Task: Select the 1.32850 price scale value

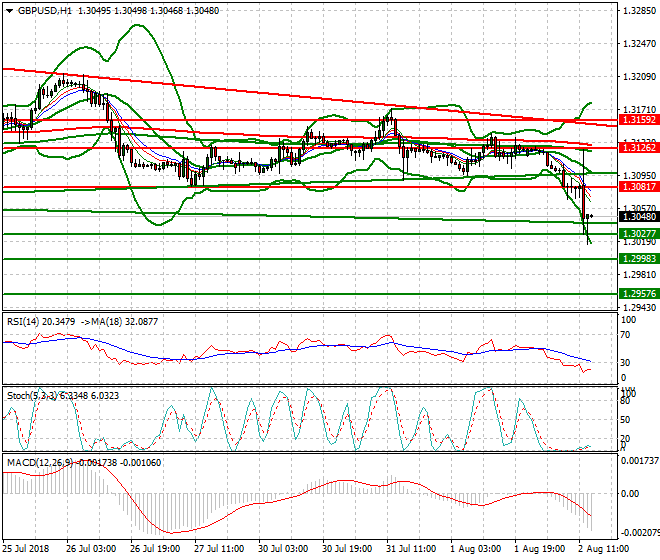Action: 639,11
